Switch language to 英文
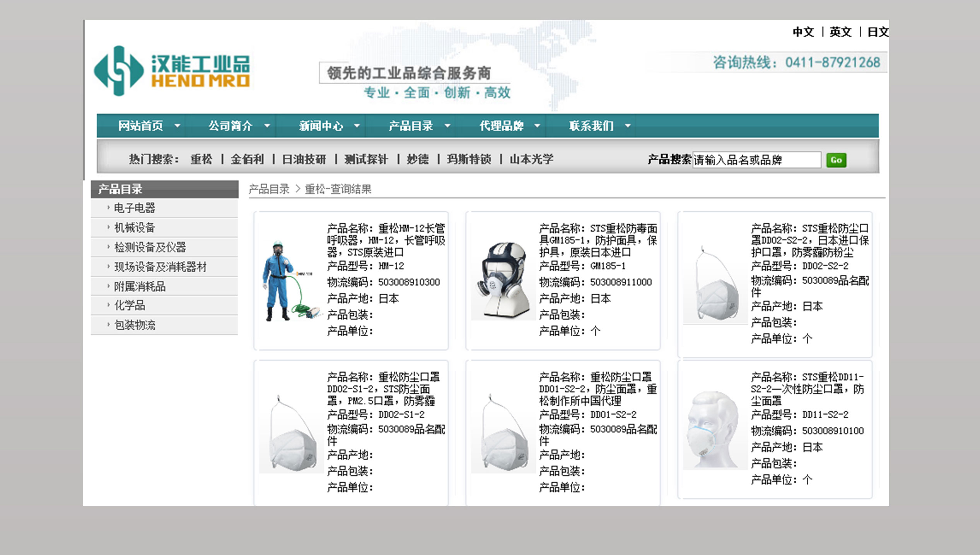The width and height of the screenshot is (980, 555). [x=840, y=32]
